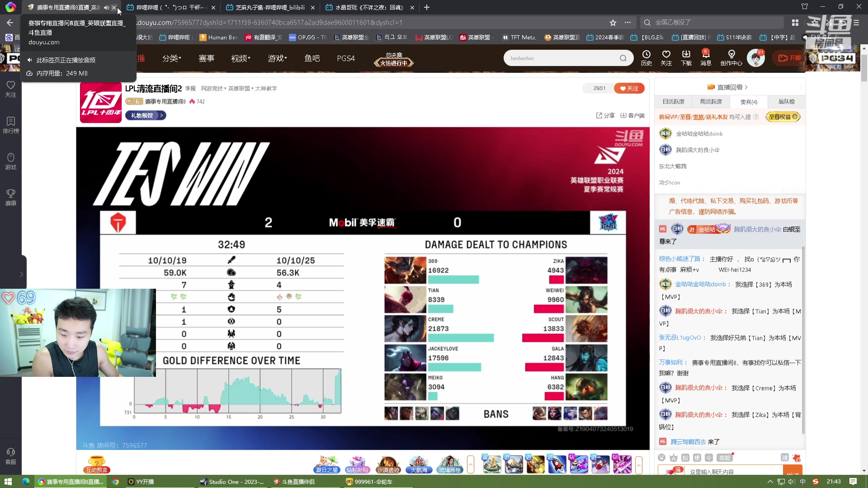The height and width of the screenshot is (488, 868).
Task: Open the 创作中心 lightbulb icon
Action: (731, 58)
